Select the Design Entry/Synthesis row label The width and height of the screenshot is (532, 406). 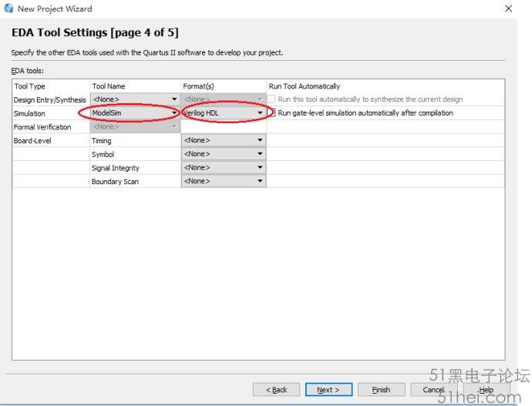[x=50, y=100]
